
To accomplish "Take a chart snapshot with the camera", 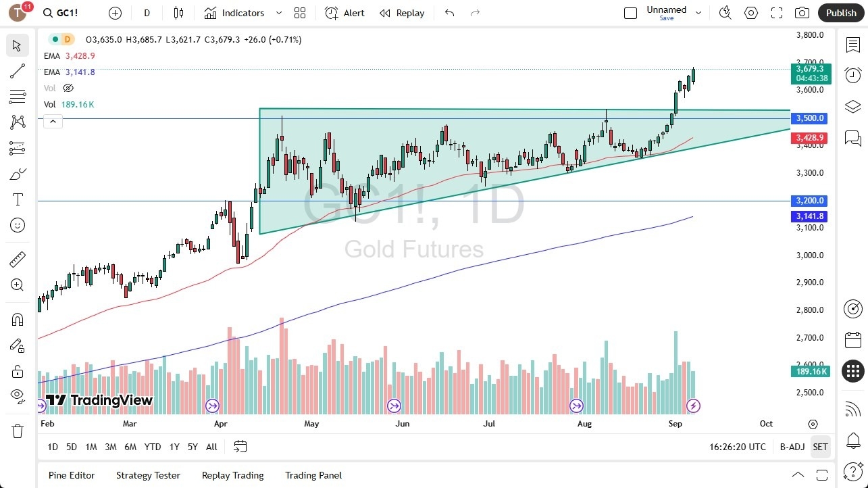I will coord(802,13).
